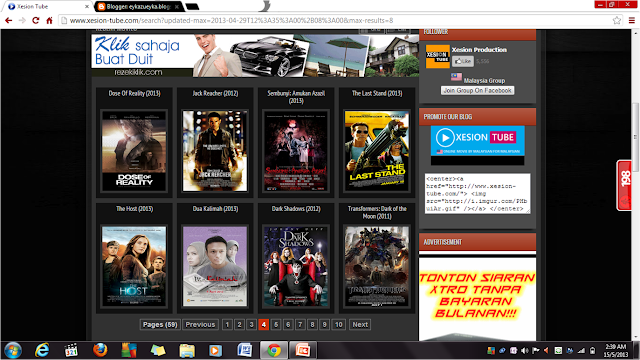
Task: Go to the Previous results page
Action: (x=200, y=324)
